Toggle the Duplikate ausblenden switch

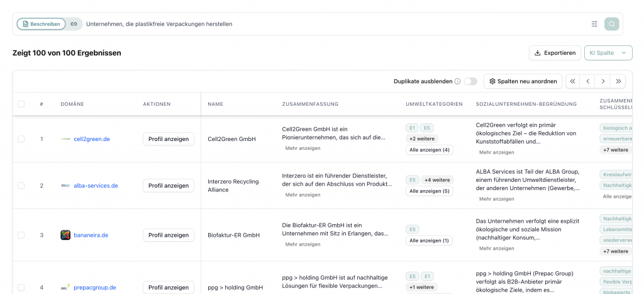coord(470,81)
